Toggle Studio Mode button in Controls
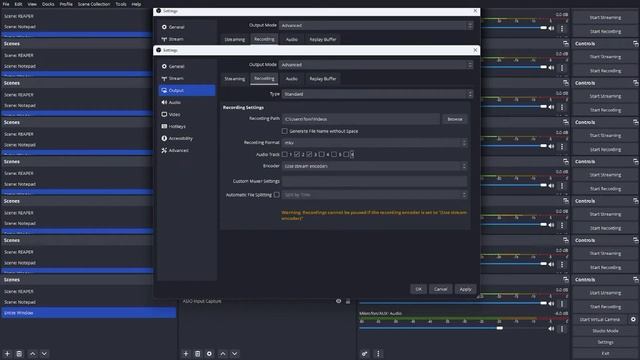Viewport: 640px width, 360px height. (x=605, y=331)
